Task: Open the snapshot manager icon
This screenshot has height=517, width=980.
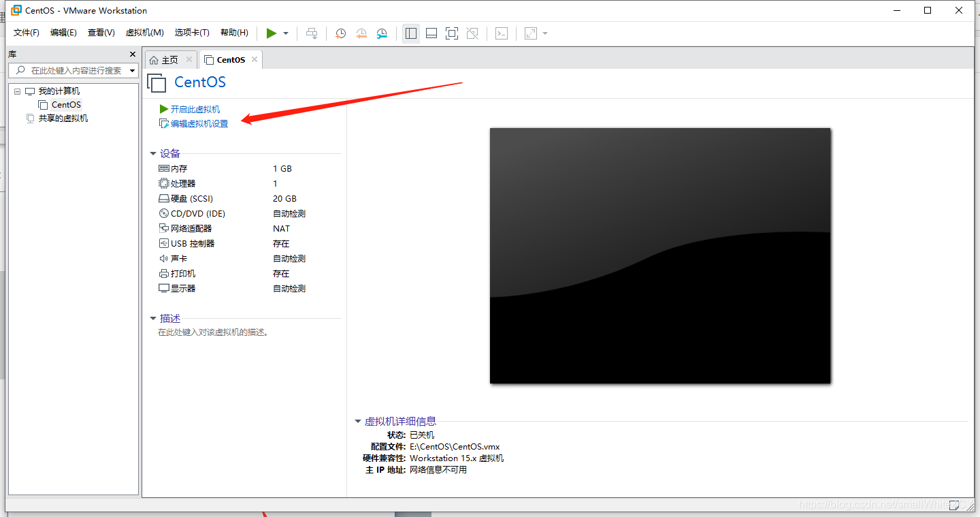Action: (382, 33)
